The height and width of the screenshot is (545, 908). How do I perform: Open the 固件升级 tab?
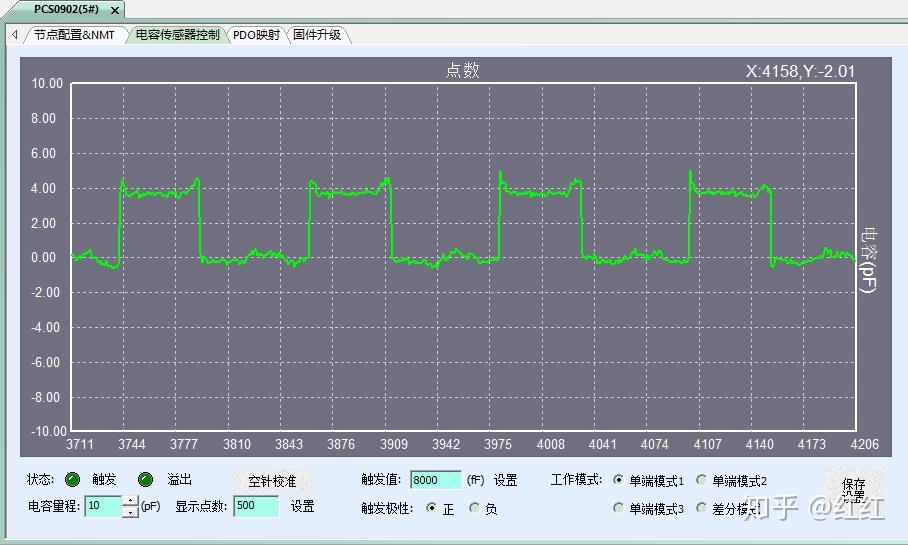tap(317, 35)
